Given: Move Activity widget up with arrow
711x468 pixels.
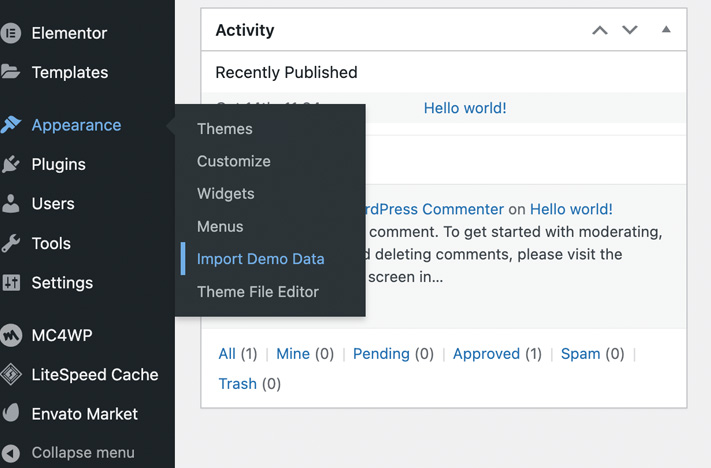Looking at the screenshot, I should point(600,30).
